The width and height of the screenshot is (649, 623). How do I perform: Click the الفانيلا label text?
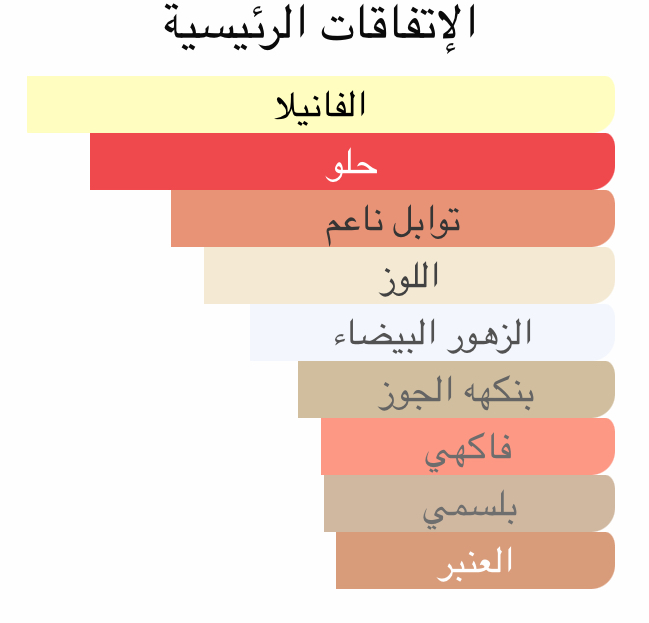tap(320, 104)
